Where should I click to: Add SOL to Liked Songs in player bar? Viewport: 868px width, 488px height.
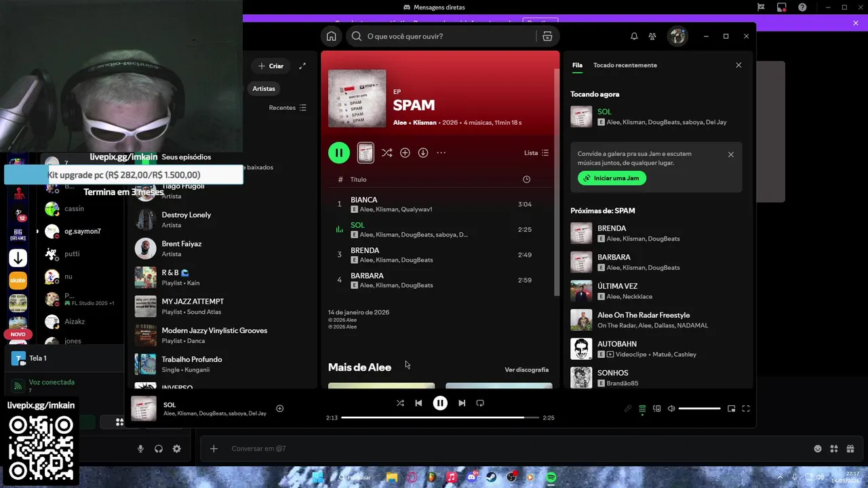pos(279,408)
